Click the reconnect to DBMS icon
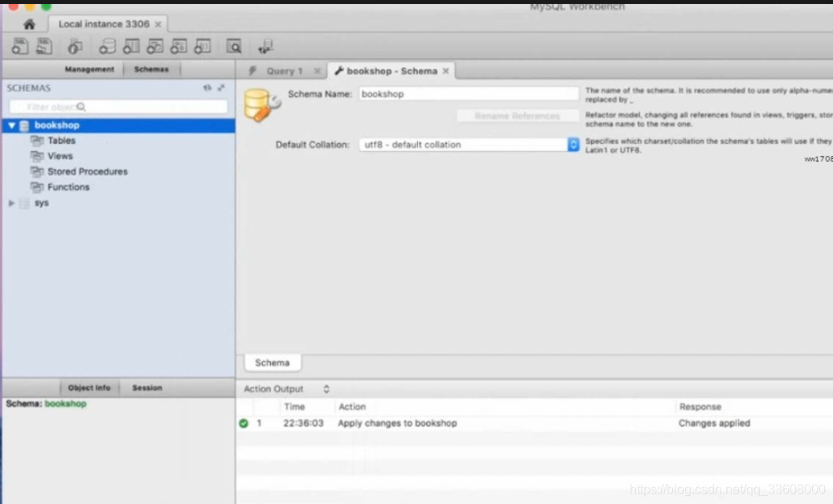This screenshot has height=504, width=833. [x=265, y=47]
